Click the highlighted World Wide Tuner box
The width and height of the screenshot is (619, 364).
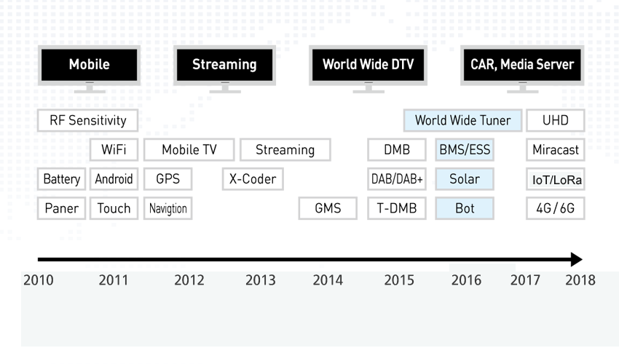pos(462,120)
